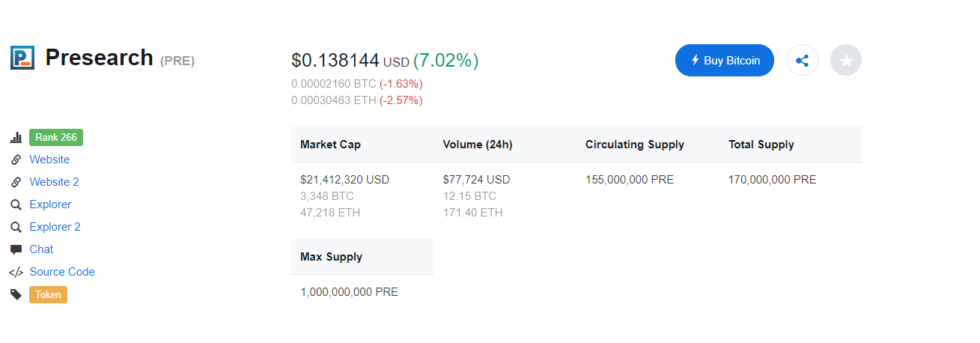This screenshot has height=343, width=980.
Task: Click the code brackets Source Code icon
Action: coord(16,273)
